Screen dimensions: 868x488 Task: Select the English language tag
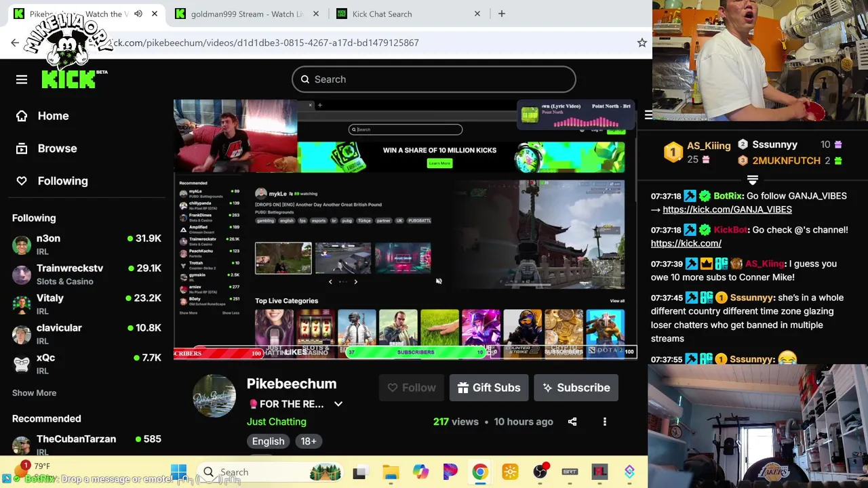tap(269, 441)
